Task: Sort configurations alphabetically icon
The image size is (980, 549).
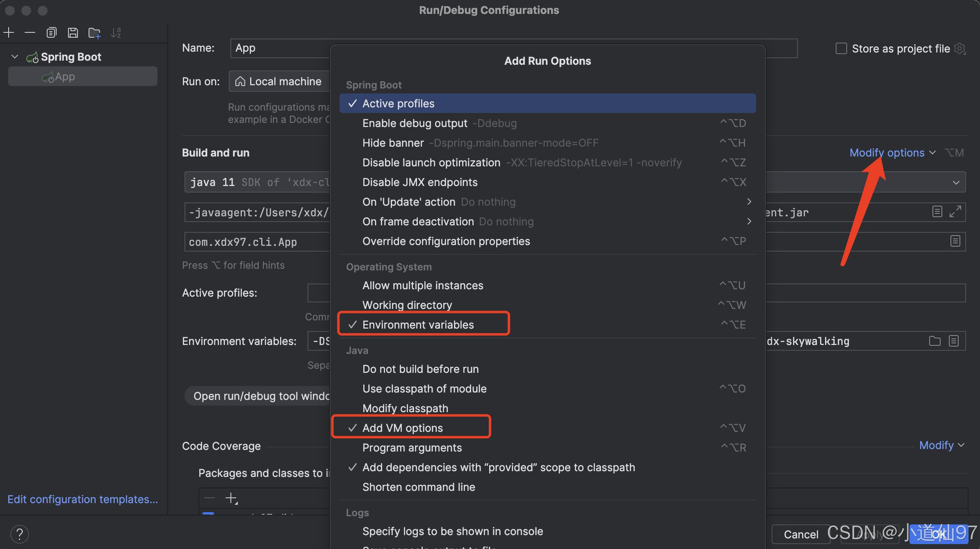Action: pos(116,33)
